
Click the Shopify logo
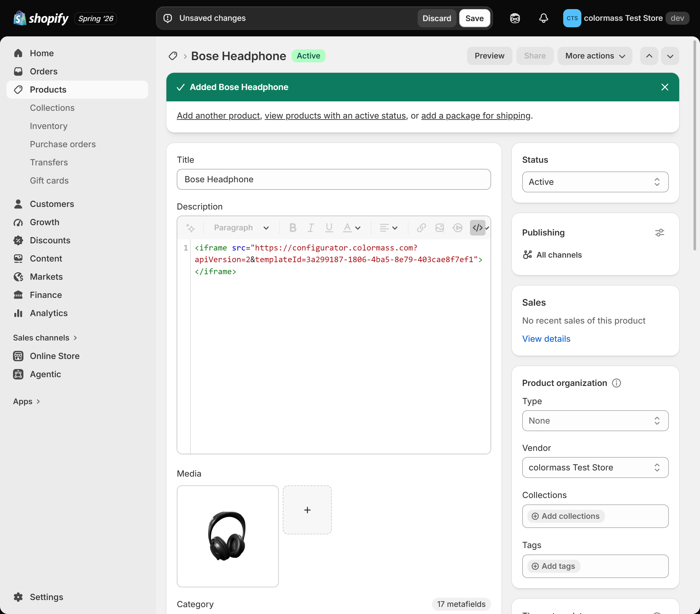pos(41,18)
